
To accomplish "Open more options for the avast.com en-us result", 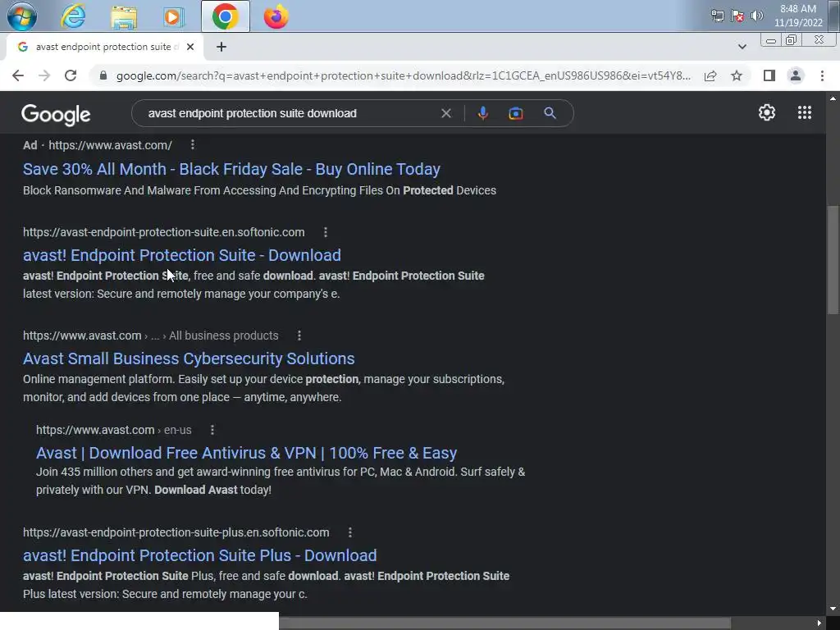I will [212, 430].
